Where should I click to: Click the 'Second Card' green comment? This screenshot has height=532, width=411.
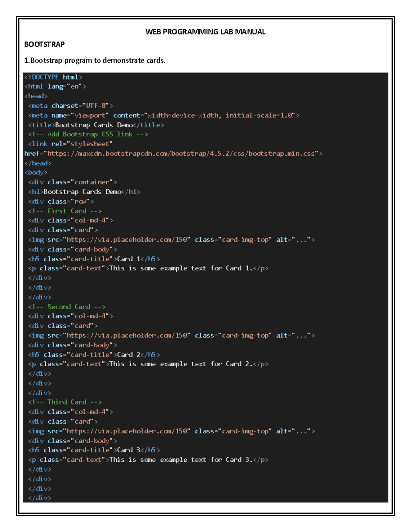pos(67,307)
